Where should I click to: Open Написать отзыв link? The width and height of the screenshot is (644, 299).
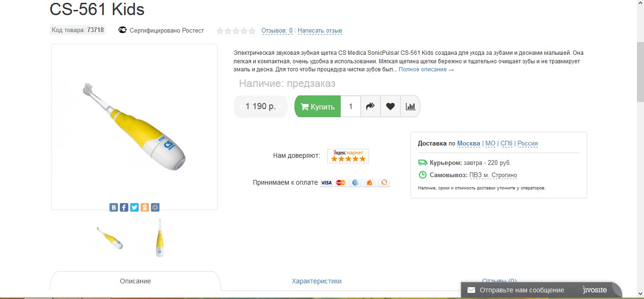tap(320, 31)
